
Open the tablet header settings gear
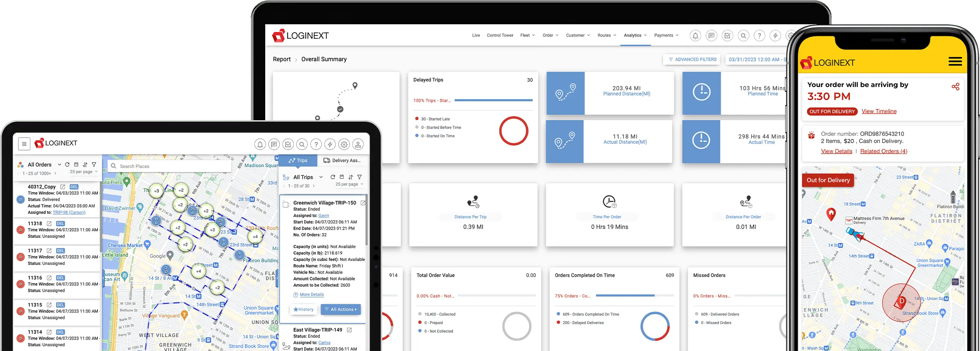[344, 145]
